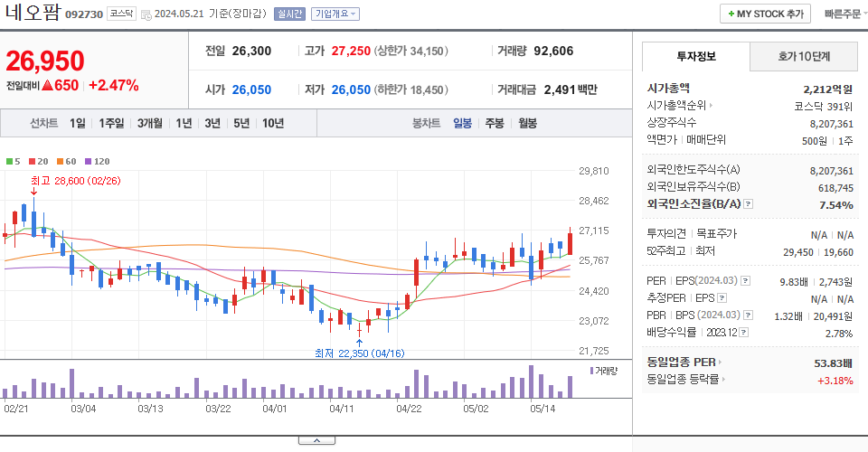Viewport: 868px width, 452px height.
Task: Click the 02/21 date label on chart axis
Action: 16,409
